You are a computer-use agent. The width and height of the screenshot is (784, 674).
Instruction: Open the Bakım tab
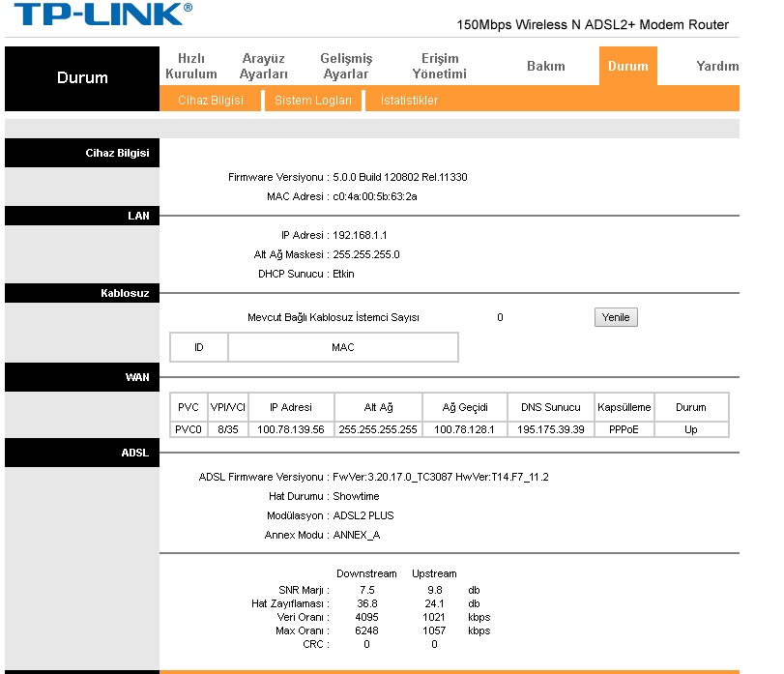click(x=546, y=66)
